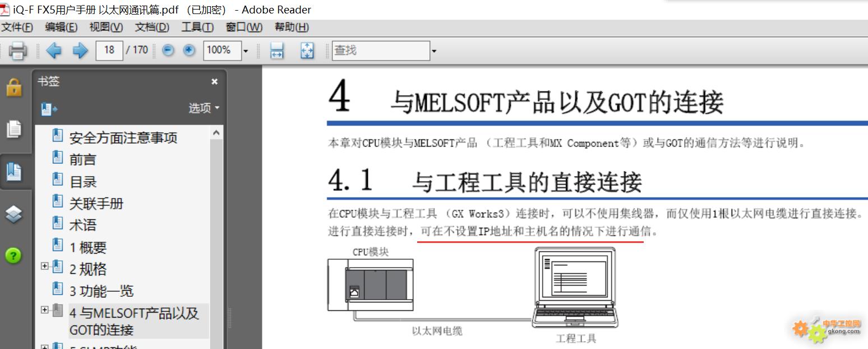The height and width of the screenshot is (349, 868).
Task: Close the bookmarks (书签) panel
Action: [x=214, y=82]
